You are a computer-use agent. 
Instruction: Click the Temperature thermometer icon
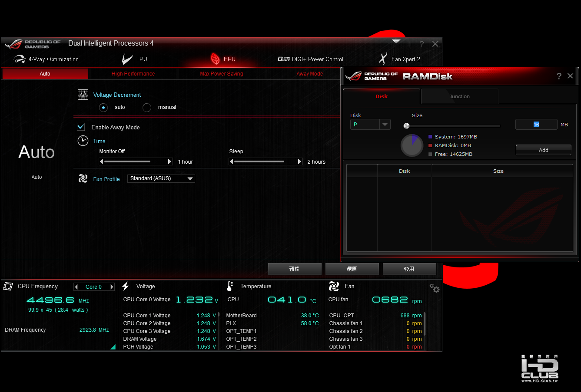230,286
